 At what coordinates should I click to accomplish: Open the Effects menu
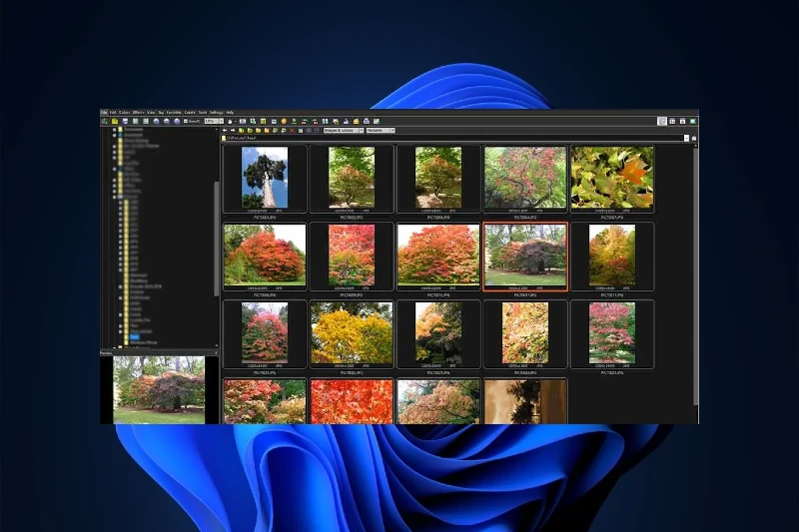138,112
